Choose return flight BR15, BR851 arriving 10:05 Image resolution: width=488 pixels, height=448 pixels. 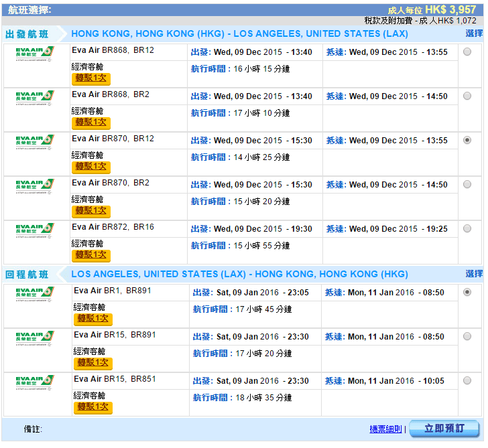[467, 381]
